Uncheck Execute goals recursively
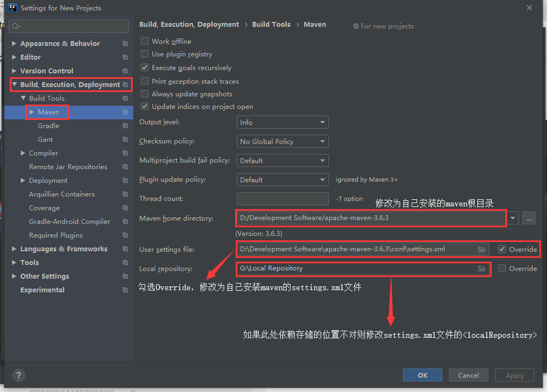 [x=144, y=67]
